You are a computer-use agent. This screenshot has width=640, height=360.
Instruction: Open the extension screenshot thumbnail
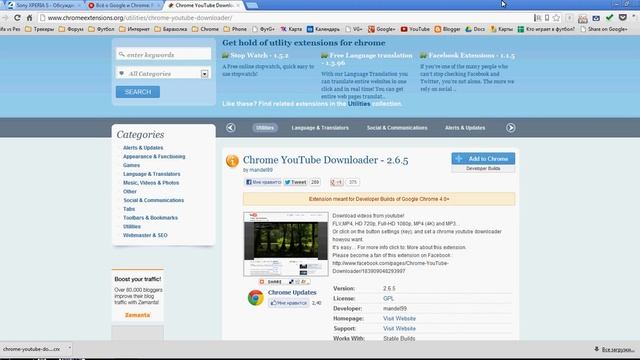pos(286,244)
